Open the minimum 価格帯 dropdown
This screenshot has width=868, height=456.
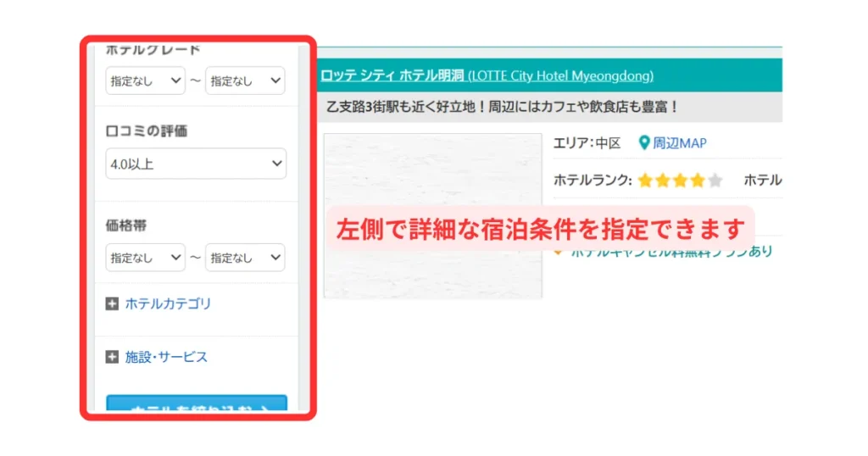tap(145, 258)
